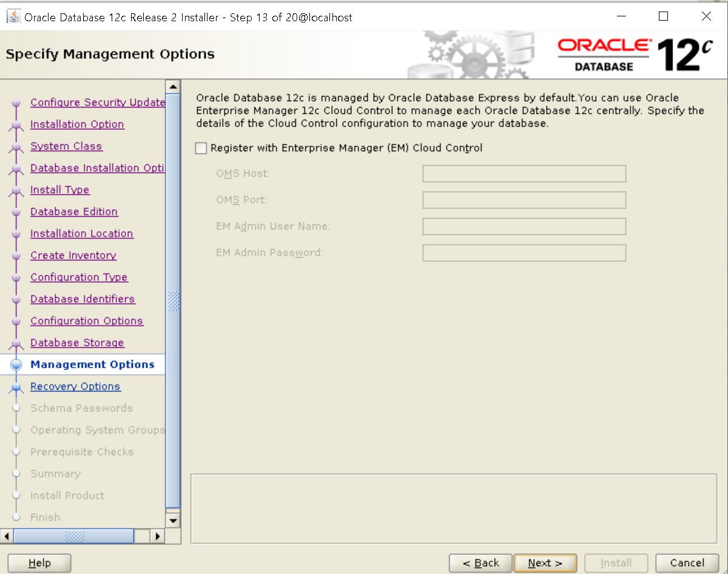Viewport: 728px width, 574px height.
Task: Click the OMS Host label
Action: [x=243, y=174]
